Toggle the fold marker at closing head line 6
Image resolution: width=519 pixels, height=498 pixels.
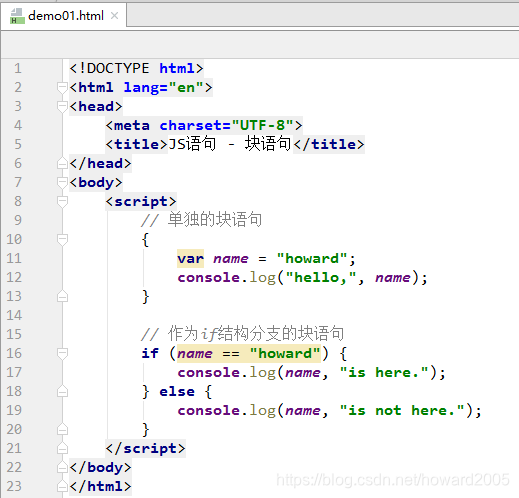(x=62, y=163)
